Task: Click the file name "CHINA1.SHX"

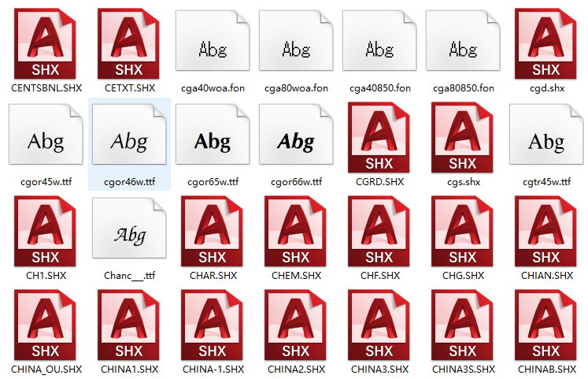Action: 129,370
